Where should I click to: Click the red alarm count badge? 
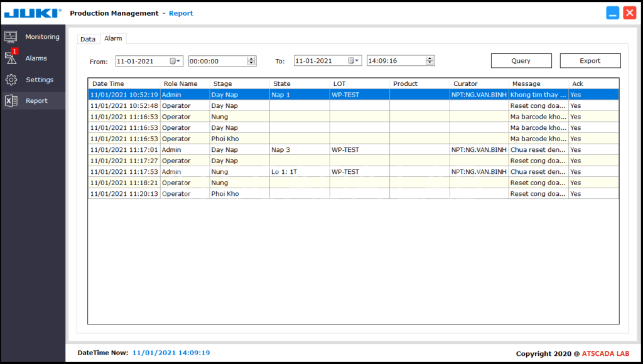point(15,51)
